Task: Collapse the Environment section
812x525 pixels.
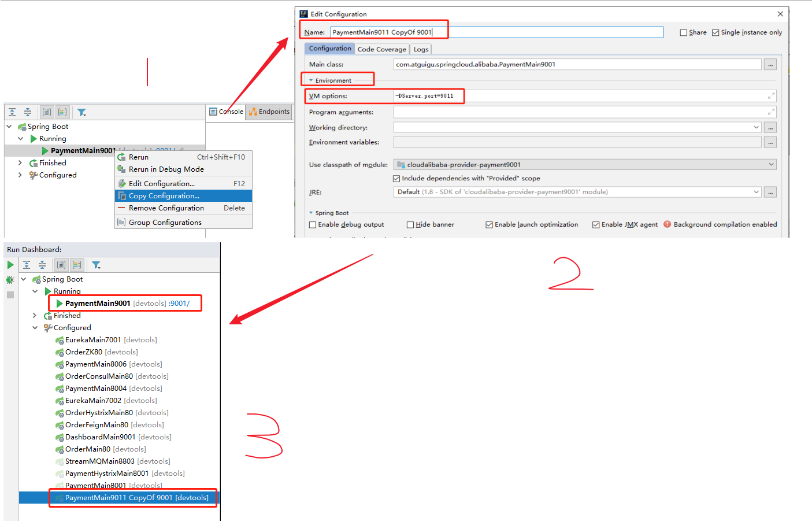Action: click(x=311, y=80)
